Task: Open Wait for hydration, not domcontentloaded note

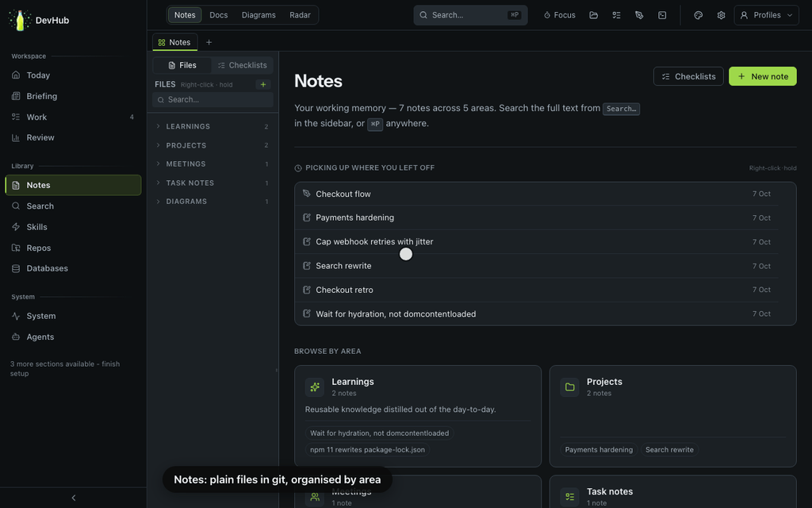Action: click(537, 314)
